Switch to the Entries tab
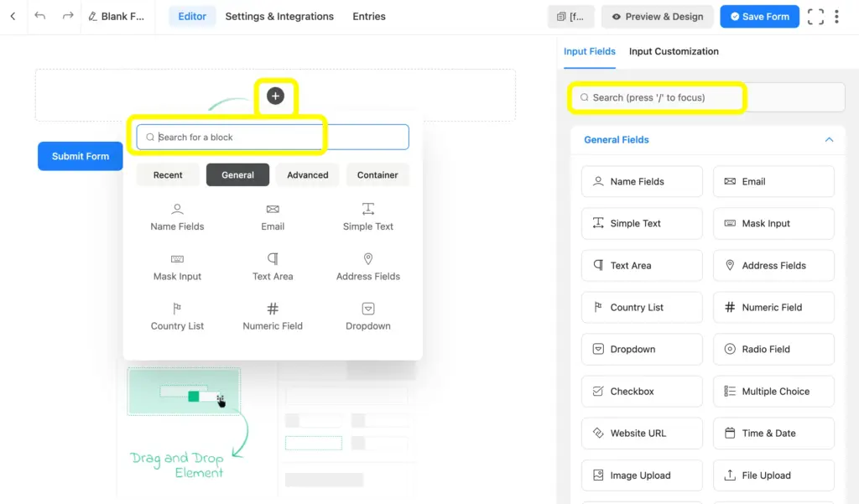Image resolution: width=859 pixels, height=504 pixels. pos(368,16)
